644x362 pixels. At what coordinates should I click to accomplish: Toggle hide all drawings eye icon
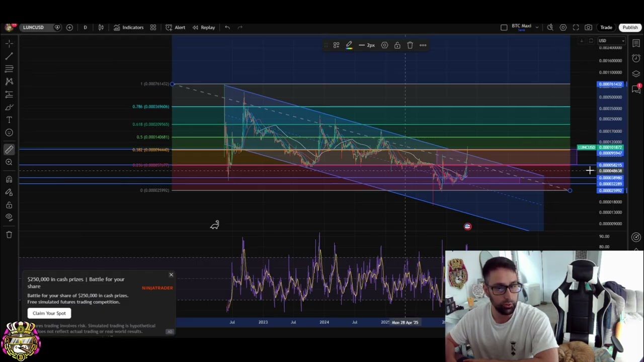(x=9, y=217)
